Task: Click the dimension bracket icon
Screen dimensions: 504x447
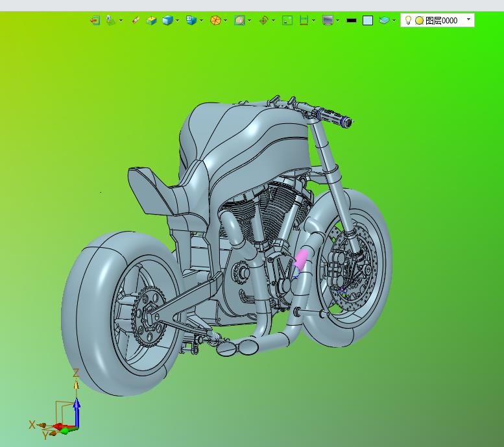Action: [x=304, y=21]
